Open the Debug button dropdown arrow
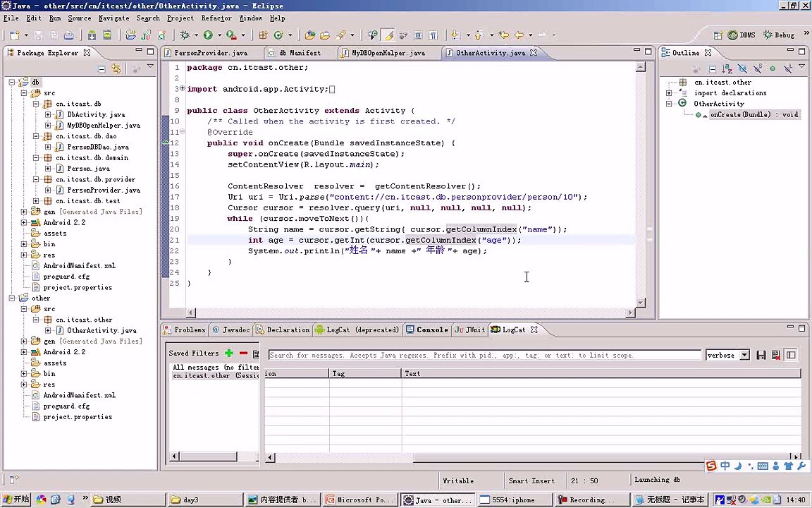This screenshot has height=508, width=812. coord(196,35)
